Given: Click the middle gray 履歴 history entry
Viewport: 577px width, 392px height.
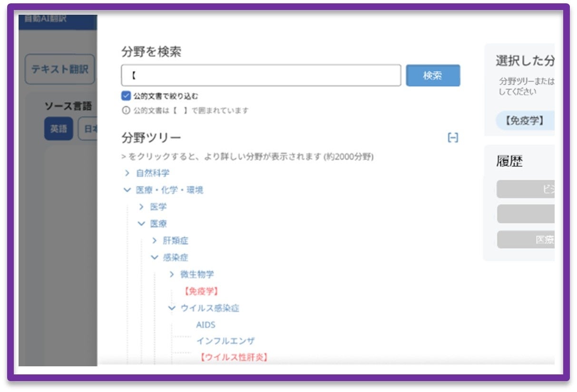Looking at the screenshot, I should click(526, 214).
